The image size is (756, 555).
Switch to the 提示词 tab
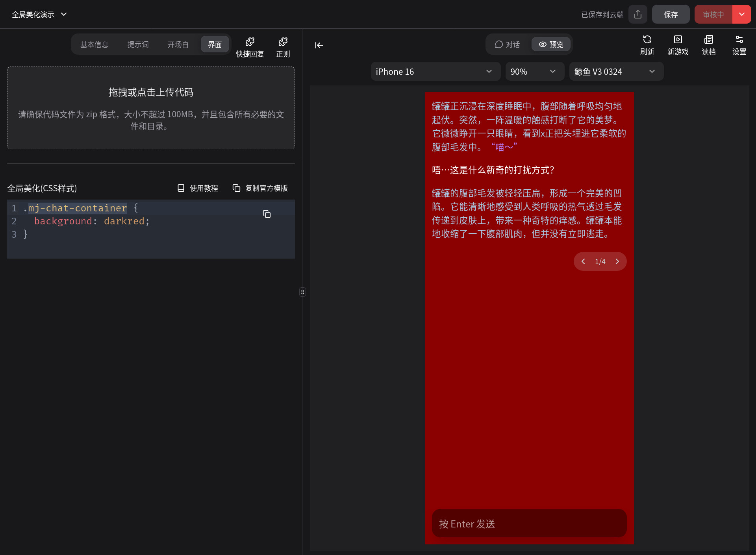point(138,44)
